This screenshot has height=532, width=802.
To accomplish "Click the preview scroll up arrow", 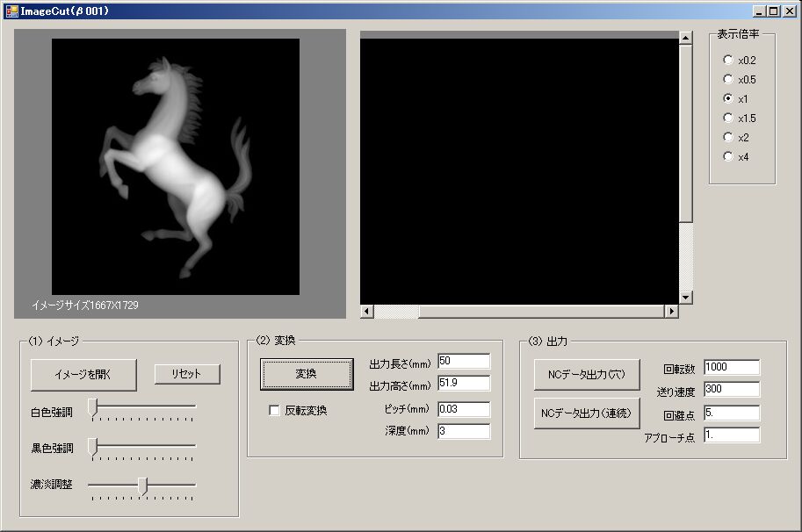I will [x=686, y=37].
